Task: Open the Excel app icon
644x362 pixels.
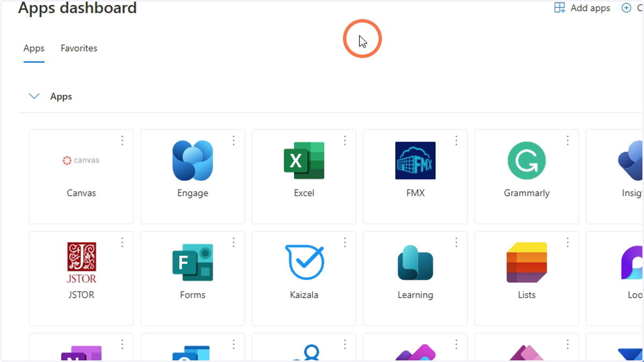Action: coord(304,160)
